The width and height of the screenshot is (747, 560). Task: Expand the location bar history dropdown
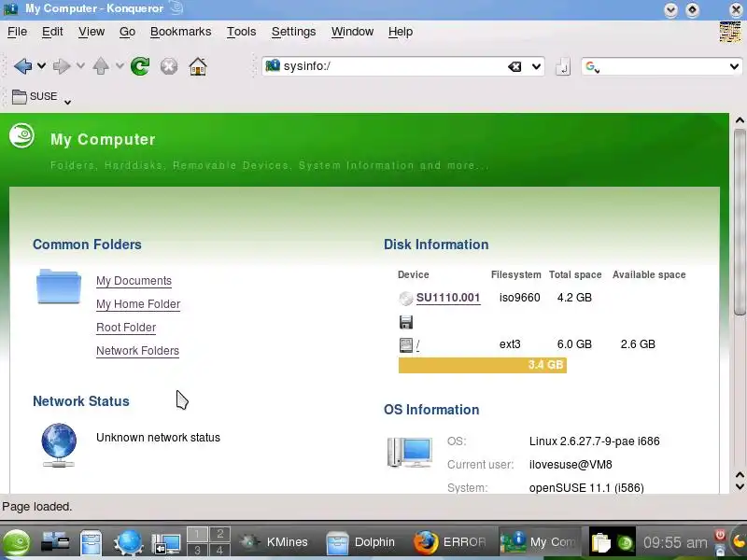tap(536, 66)
